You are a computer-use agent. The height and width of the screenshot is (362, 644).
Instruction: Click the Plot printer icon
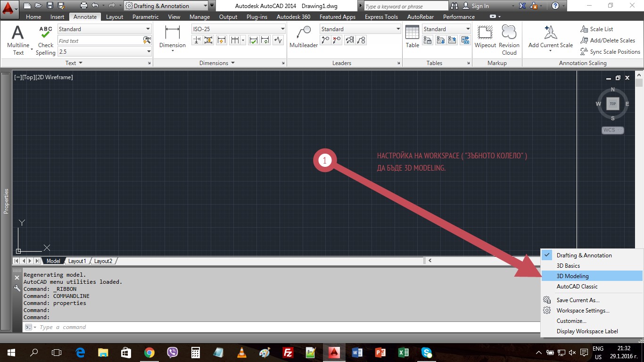(84, 6)
